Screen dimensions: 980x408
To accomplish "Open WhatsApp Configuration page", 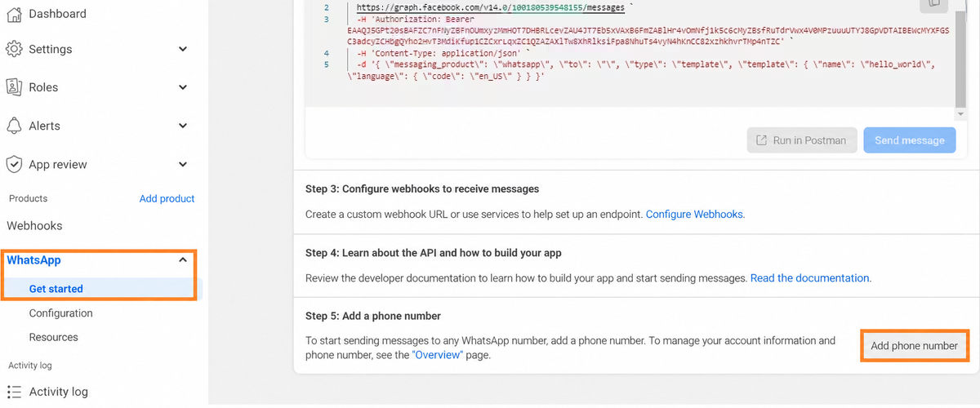I will click(x=60, y=313).
